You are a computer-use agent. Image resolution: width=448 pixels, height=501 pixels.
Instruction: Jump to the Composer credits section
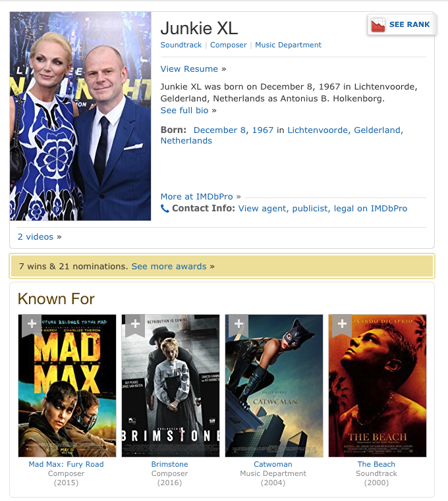tap(229, 45)
